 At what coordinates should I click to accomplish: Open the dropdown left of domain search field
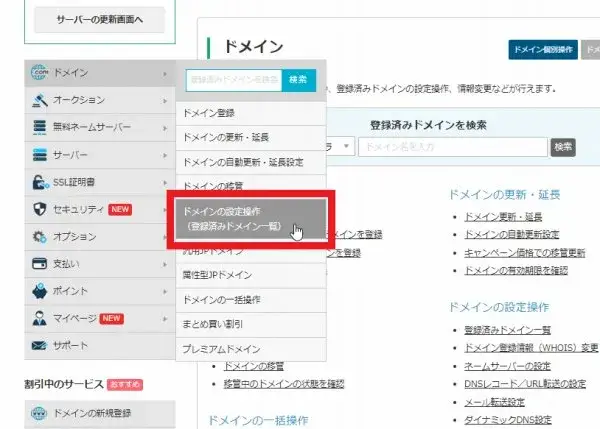(341, 147)
